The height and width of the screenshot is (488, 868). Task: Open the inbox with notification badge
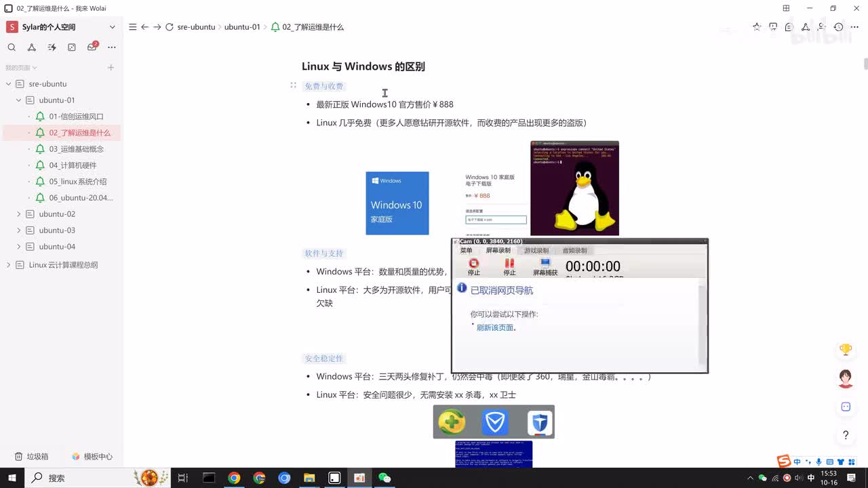[x=92, y=47]
